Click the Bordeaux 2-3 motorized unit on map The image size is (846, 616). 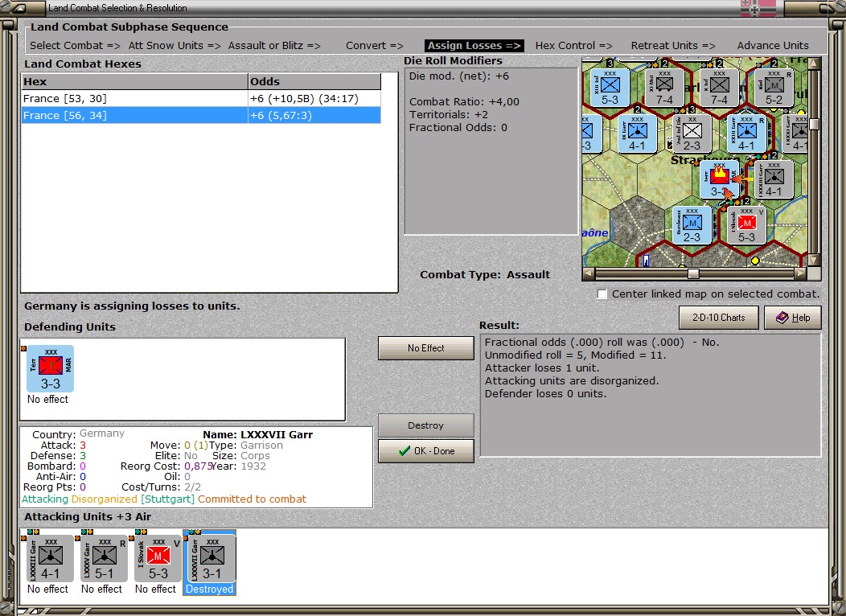(692, 225)
